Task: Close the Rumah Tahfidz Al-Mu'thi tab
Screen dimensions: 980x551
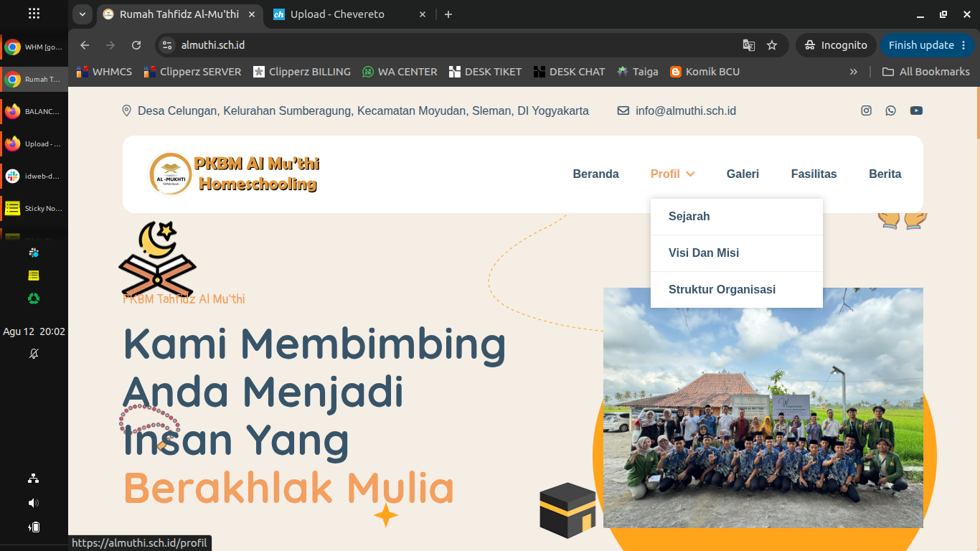Action: coord(252,14)
